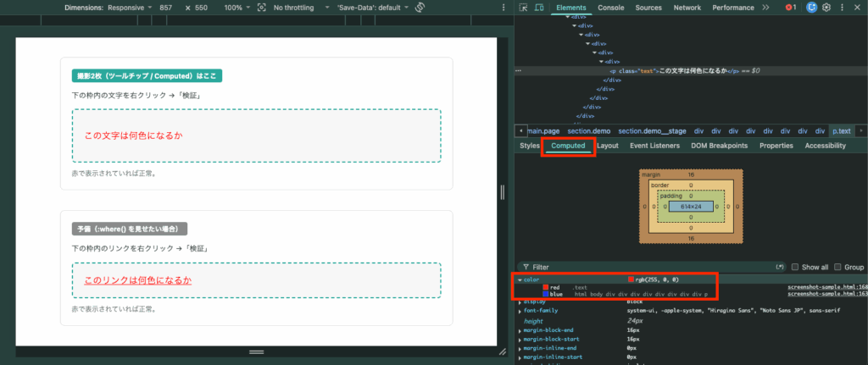Open screenshot-sample.html:168 source link
The image size is (868, 365).
(827, 287)
